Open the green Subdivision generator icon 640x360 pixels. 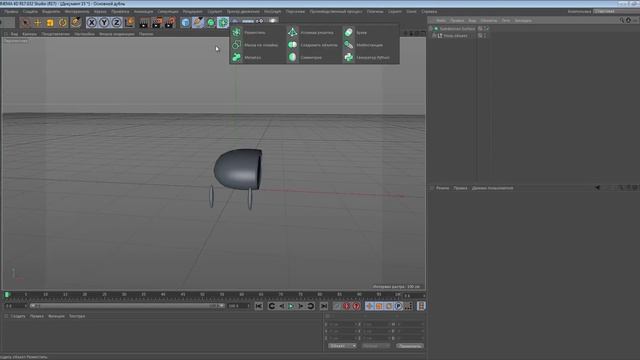[211, 22]
